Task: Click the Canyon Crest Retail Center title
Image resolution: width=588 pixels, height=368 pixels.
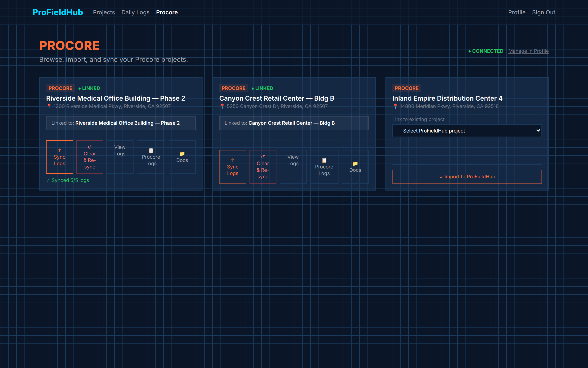Action: click(x=276, y=98)
